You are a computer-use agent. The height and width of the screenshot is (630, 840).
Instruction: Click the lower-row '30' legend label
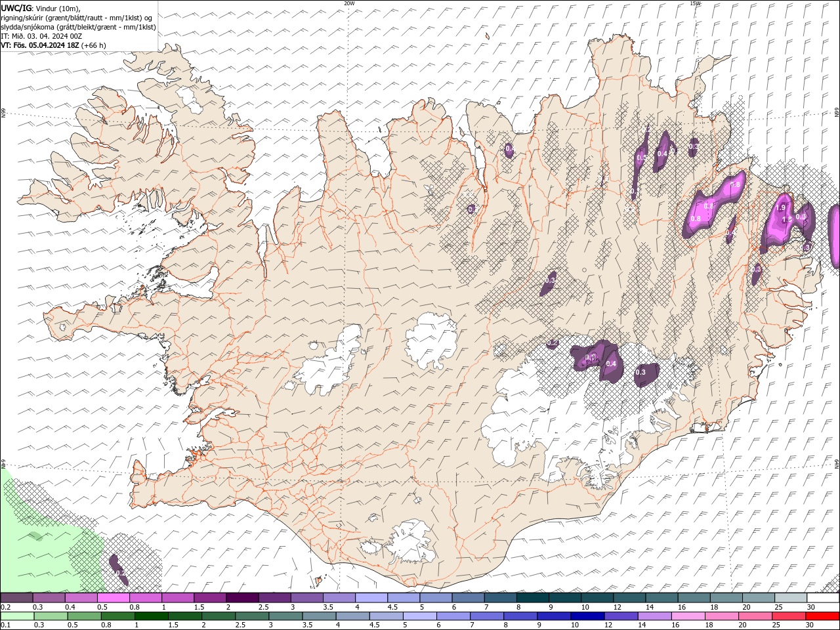811,625
